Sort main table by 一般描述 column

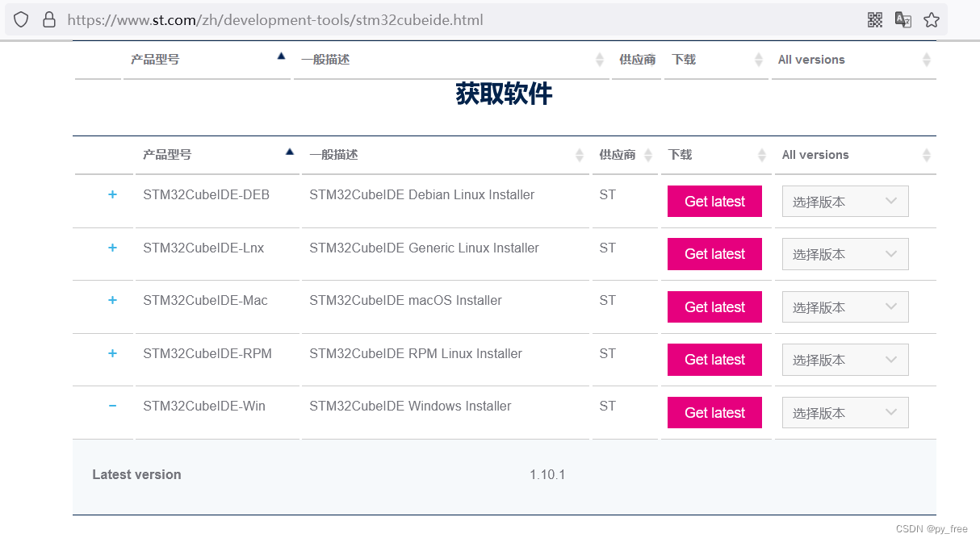(x=446, y=155)
